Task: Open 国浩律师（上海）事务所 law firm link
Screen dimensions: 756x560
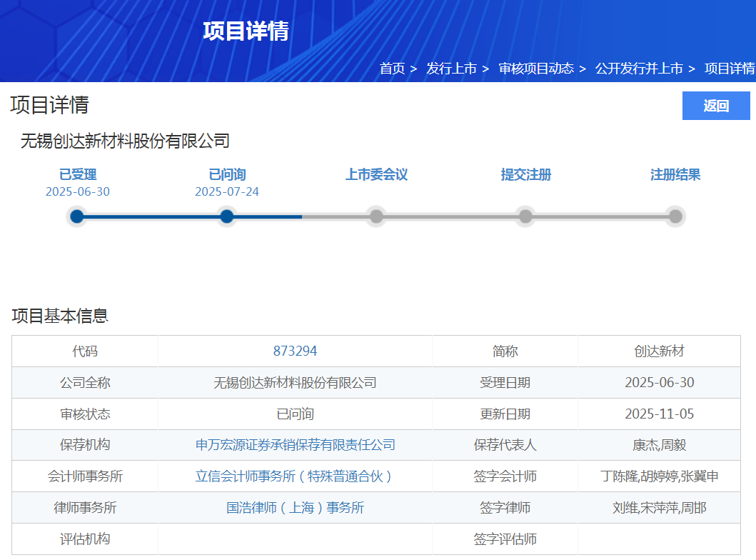Action: coord(295,508)
